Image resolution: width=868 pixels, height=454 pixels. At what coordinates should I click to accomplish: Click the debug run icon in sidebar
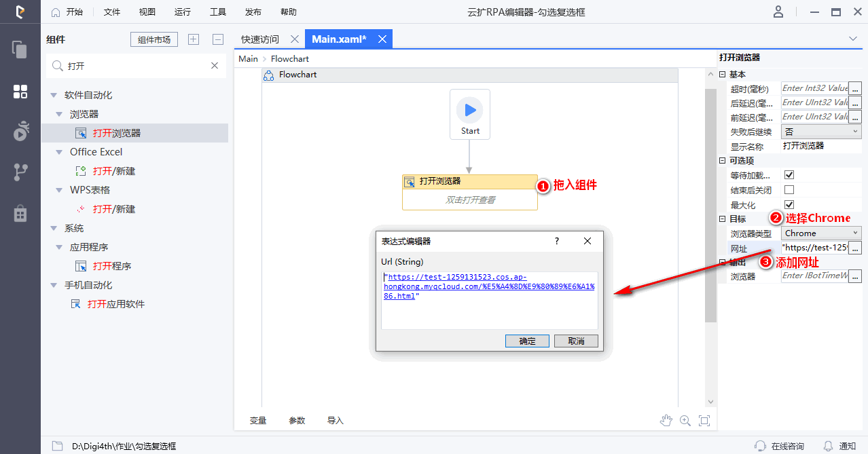[x=20, y=131]
